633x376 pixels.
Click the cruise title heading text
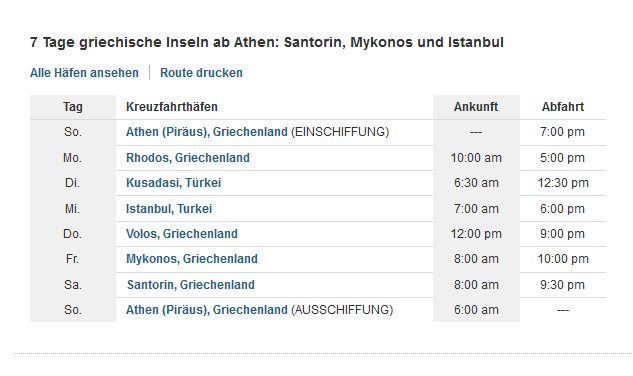tap(267, 42)
